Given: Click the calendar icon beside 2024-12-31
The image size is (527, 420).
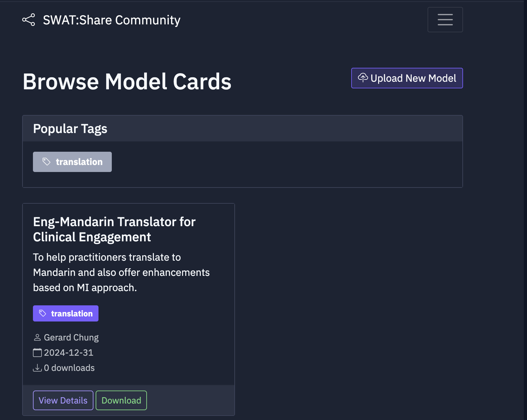Looking at the screenshot, I should tap(37, 353).
